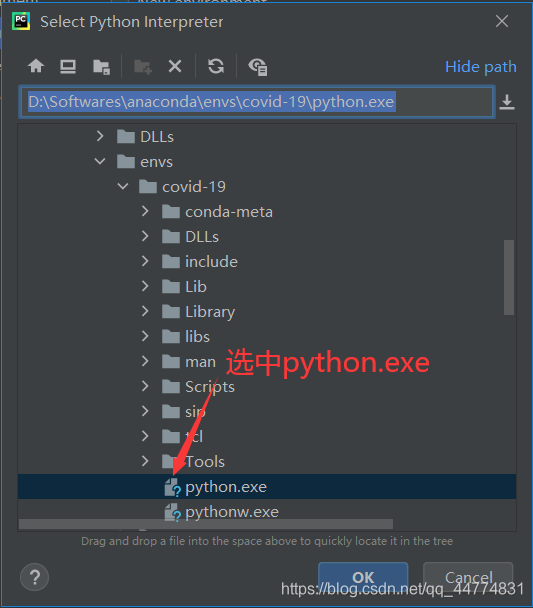Select the 'conda-meta' folder name
Image resolution: width=533 pixels, height=608 pixels.
point(229,212)
